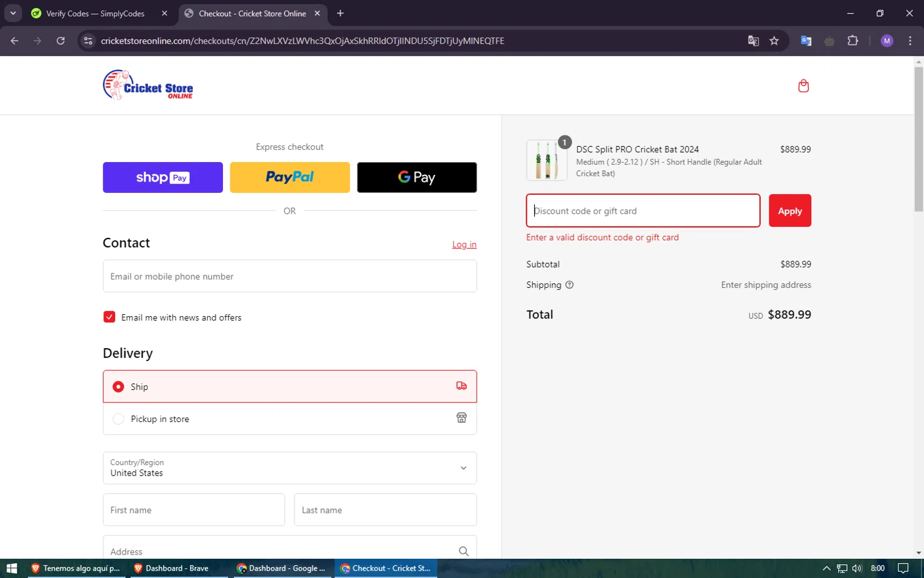Open the Extensions puzzle icon
This screenshot has width=924, height=578.
coord(853,41)
